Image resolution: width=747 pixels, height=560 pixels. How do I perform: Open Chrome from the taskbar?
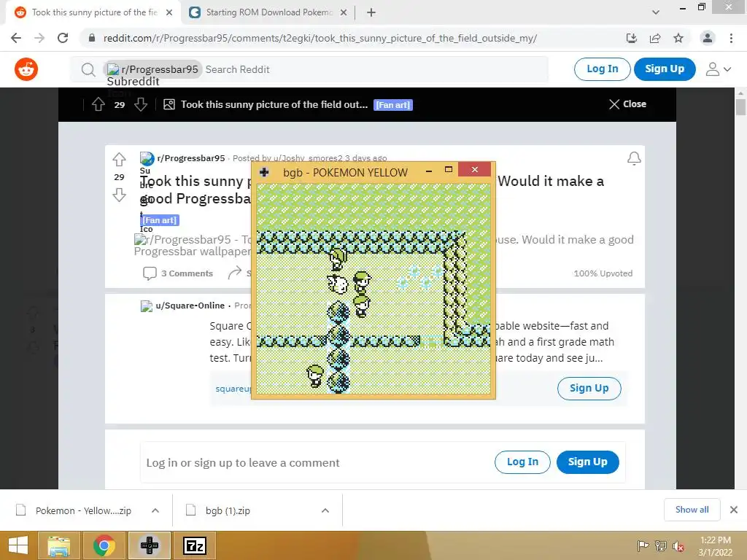pyautogui.click(x=104, y=545)
